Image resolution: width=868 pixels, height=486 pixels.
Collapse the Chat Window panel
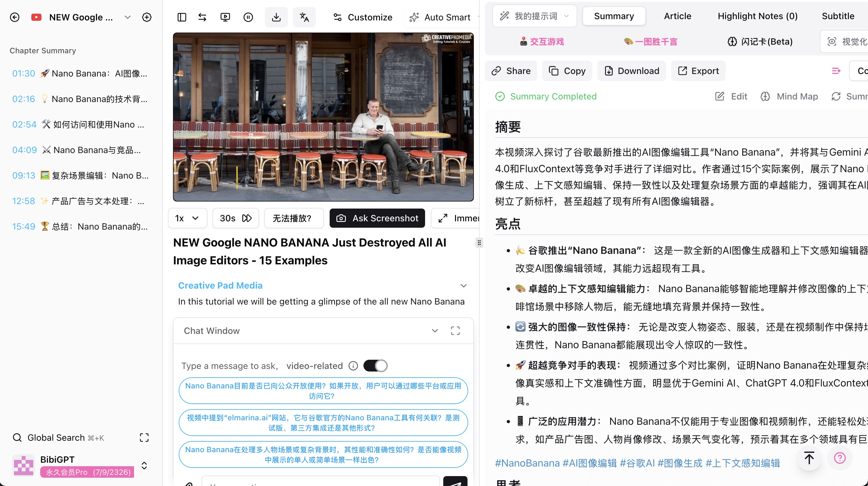(435, 331)
